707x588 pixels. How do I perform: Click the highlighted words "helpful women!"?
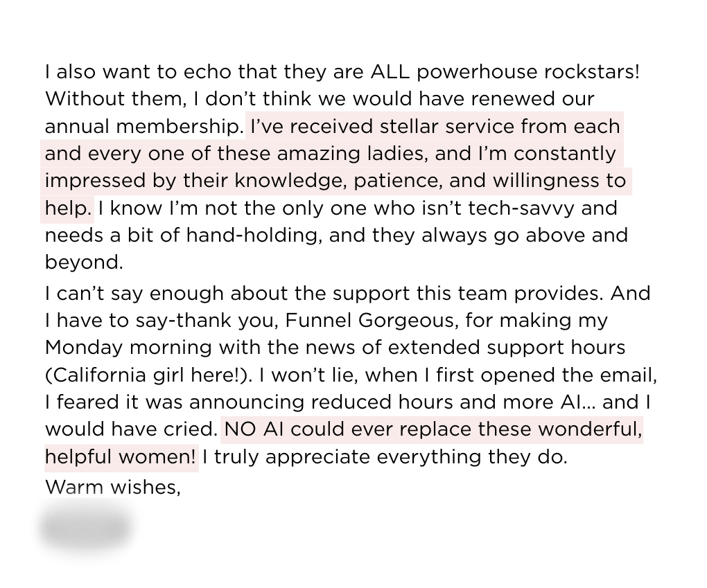[120, 457]
